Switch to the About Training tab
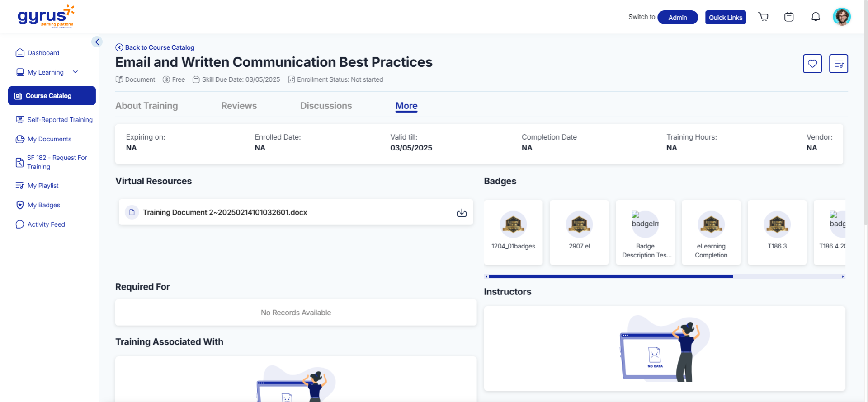The image size is (868, 402). pyautogui.click(x=146, y=106)
